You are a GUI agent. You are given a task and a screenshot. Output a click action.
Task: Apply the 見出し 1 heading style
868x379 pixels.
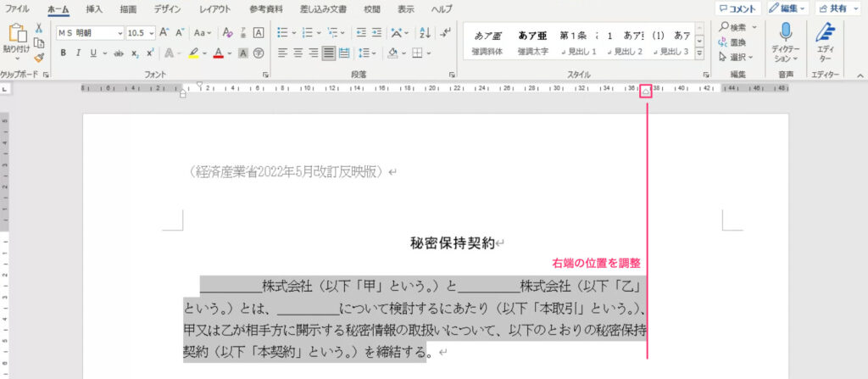point(578,43)
